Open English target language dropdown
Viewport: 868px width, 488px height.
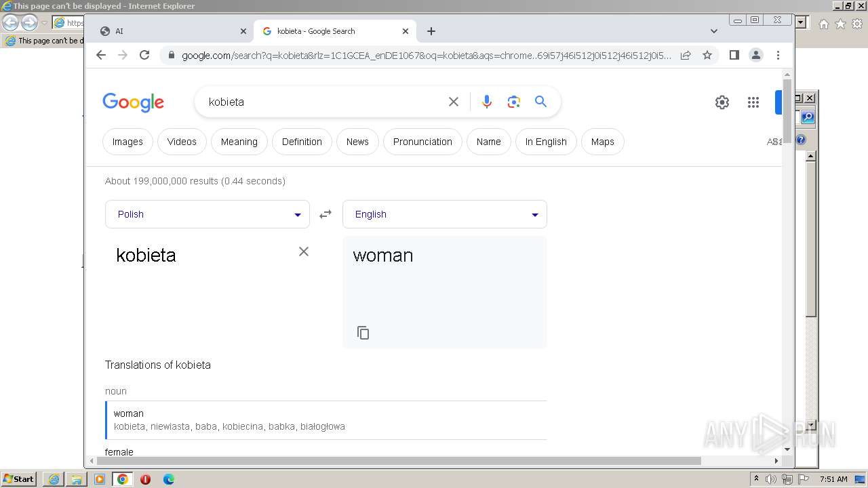[445, 214]
